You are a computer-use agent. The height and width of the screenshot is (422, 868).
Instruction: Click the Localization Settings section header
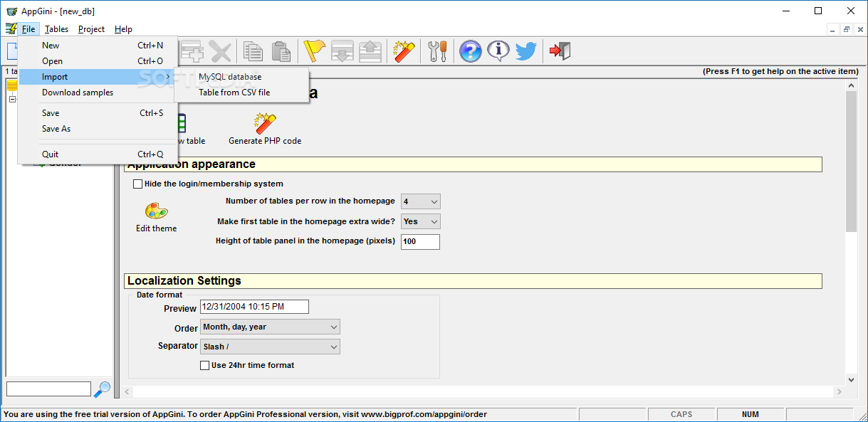point(474,281)
